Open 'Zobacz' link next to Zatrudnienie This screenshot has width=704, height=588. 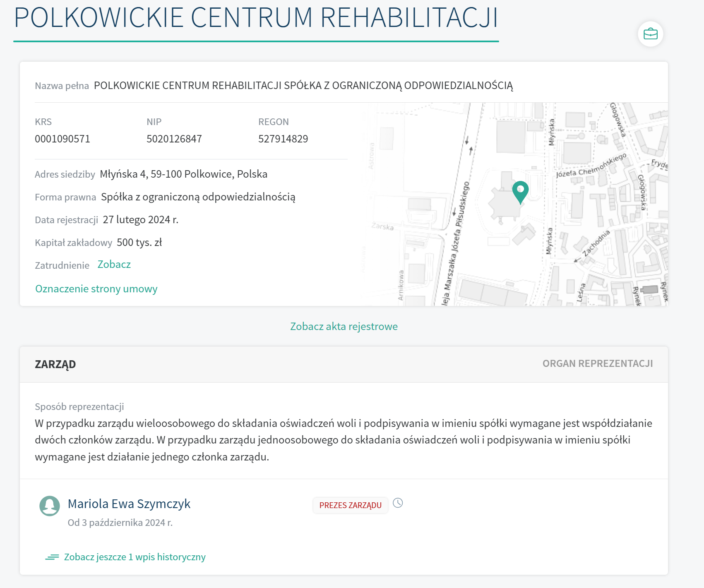pyautogui.click(x=114, y=265)
